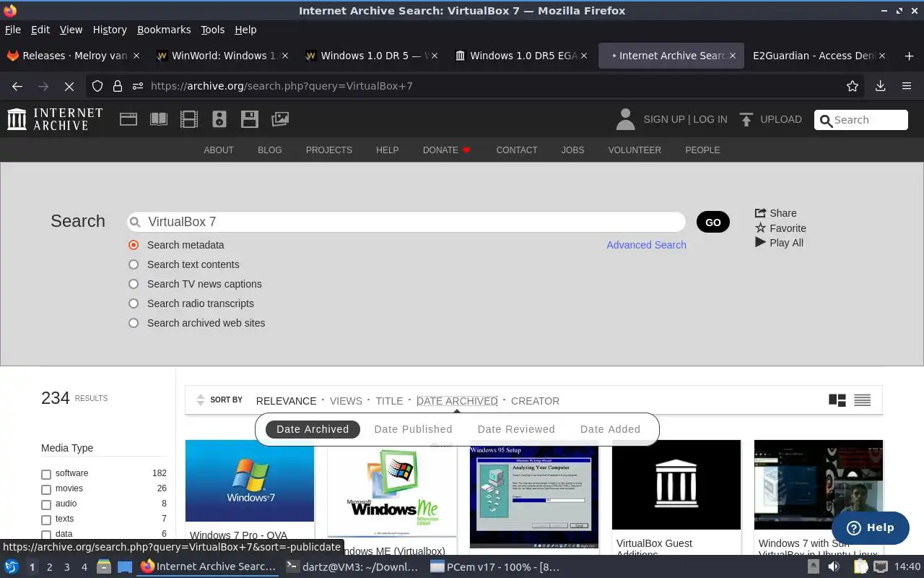The height and width of the screenshot is (578, 924).
Task: Open the Software floppy disk icon
Action: pyautogui.click(x=250, y=119)
